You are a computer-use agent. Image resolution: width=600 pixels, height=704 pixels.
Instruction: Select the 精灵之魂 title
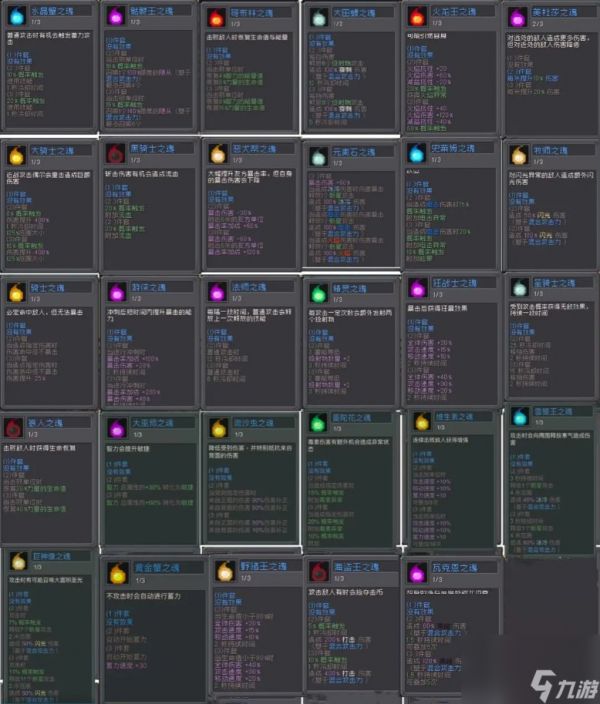(349, 288)
